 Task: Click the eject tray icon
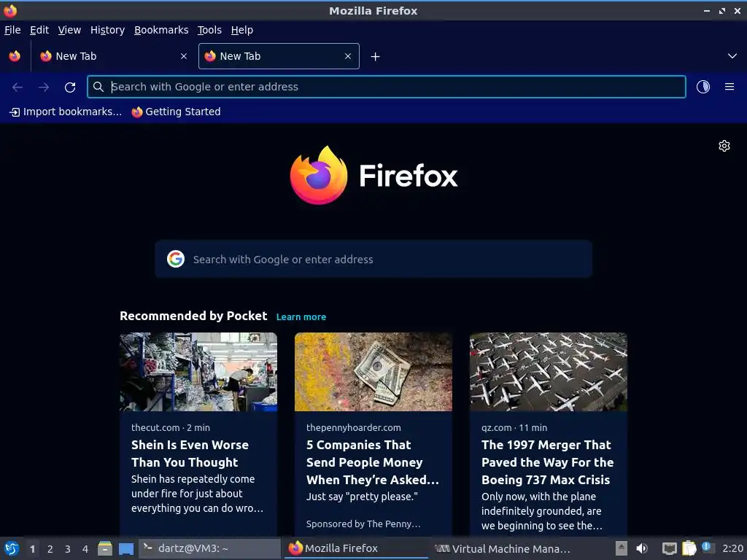point(622,548)
